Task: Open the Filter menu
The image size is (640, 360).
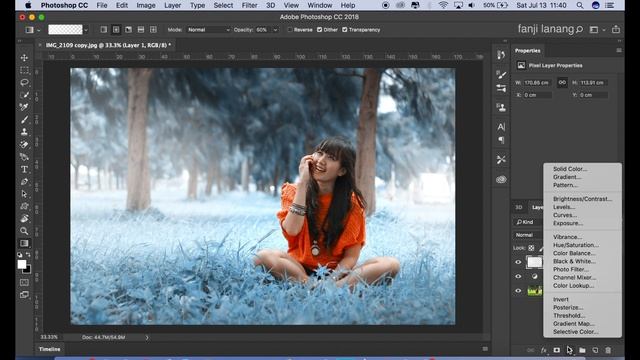Action: (249, 5)
